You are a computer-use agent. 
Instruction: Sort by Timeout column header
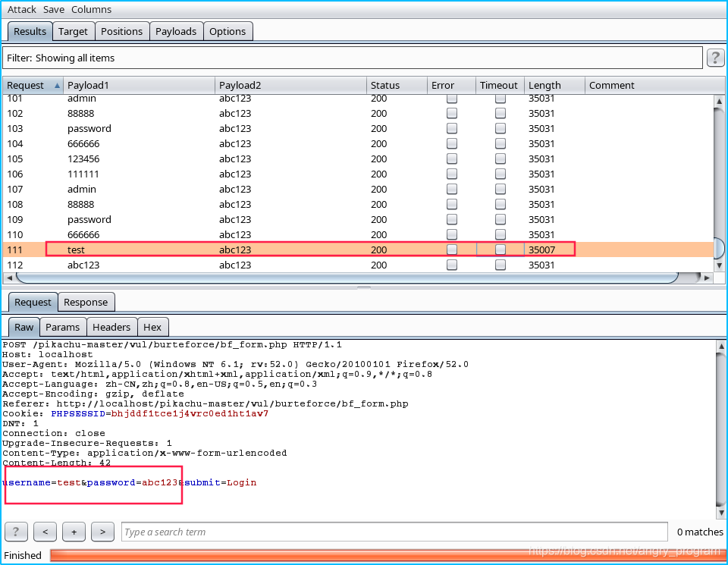coord(500,86)
